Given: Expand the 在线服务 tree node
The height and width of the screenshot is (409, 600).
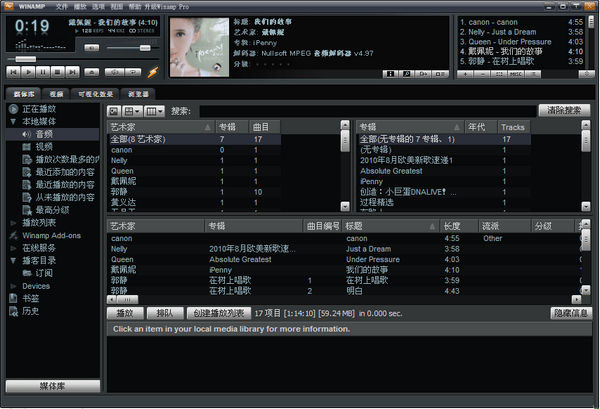Looking at the screenshot, I should (13, 248).
